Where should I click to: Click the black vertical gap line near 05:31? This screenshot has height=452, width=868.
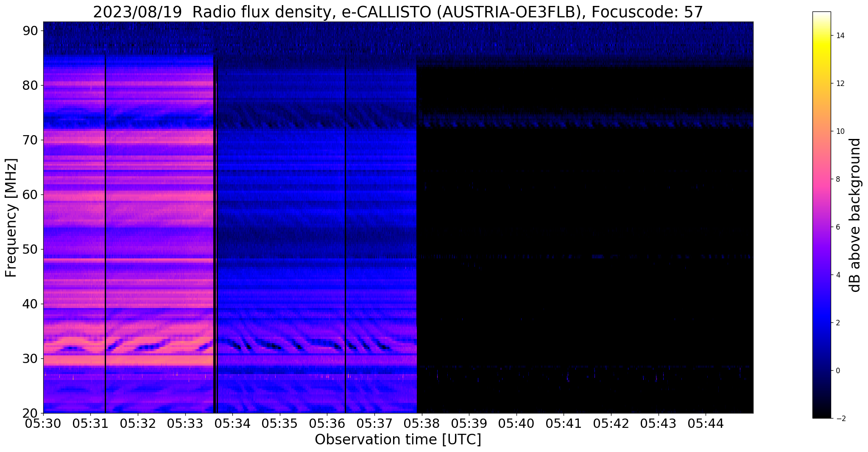[x=105, y=234]
